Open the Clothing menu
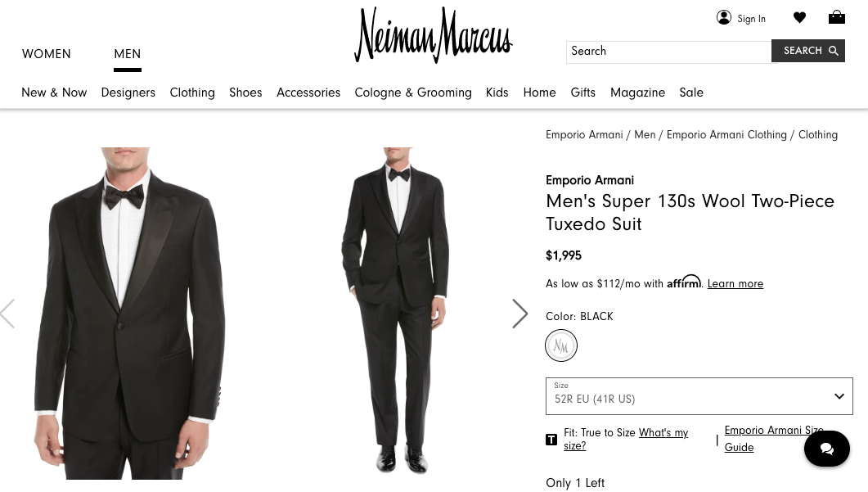Screen dimensions: 868x492 coord(192,93)
